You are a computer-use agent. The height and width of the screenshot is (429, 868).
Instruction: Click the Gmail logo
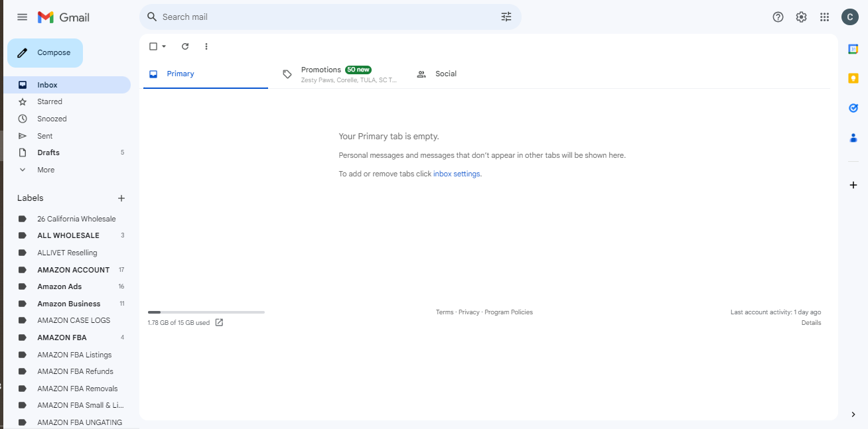[64, 17]
